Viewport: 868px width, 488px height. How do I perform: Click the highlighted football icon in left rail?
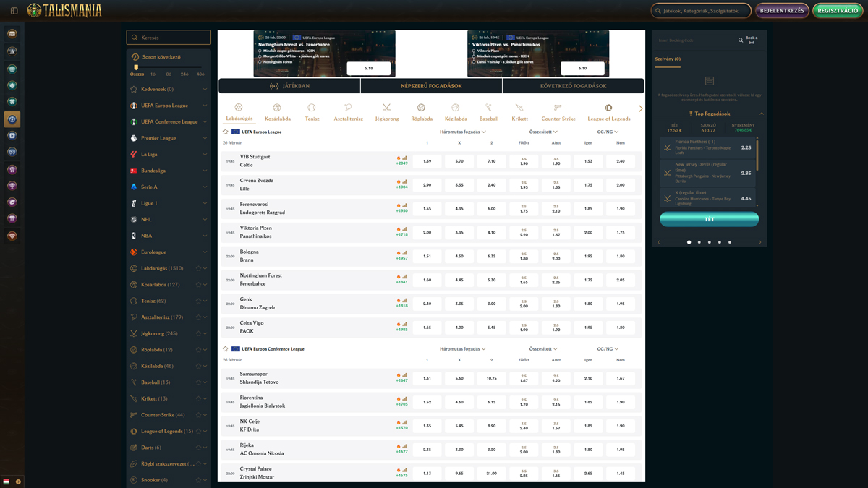[x=12, y=119]
